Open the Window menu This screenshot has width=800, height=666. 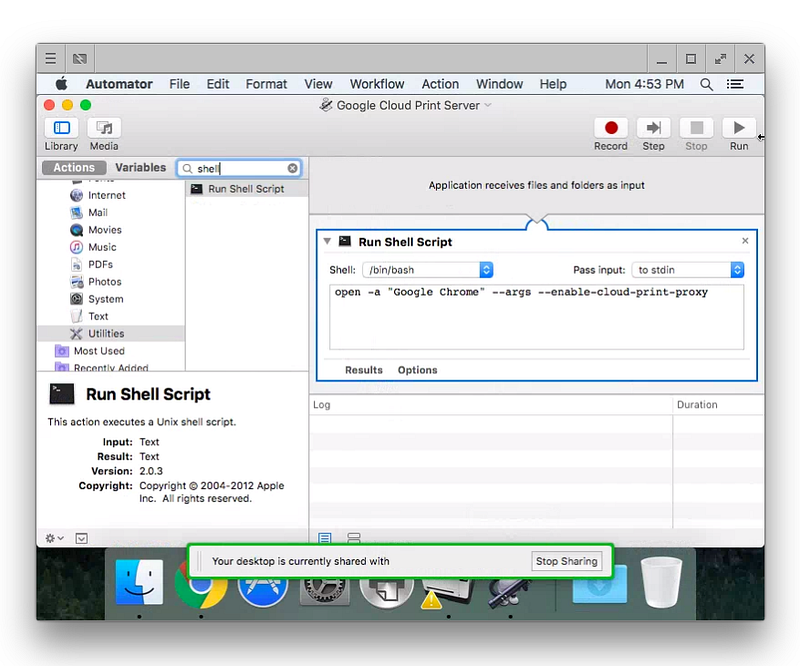pyautogui.click(x=499, y=84)
